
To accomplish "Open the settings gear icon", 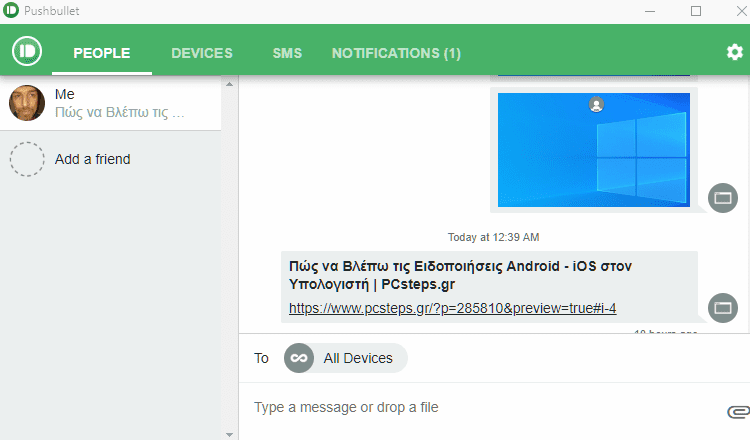I will (735, 52).
